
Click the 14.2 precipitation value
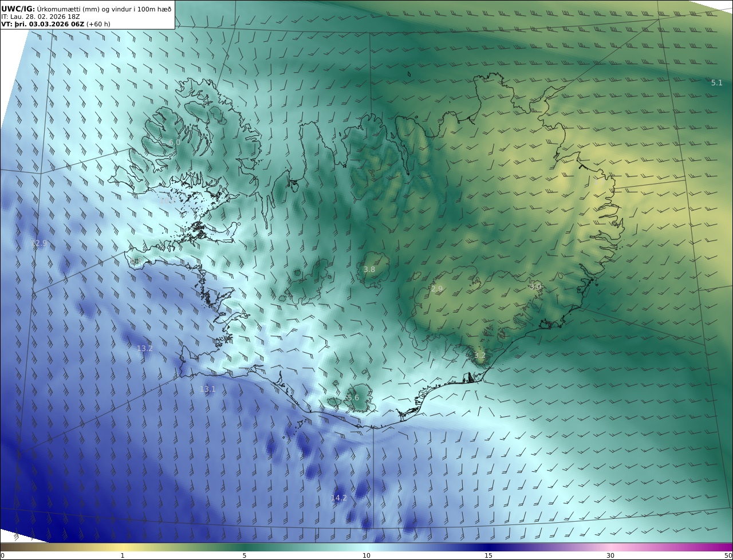coord(339,498)
